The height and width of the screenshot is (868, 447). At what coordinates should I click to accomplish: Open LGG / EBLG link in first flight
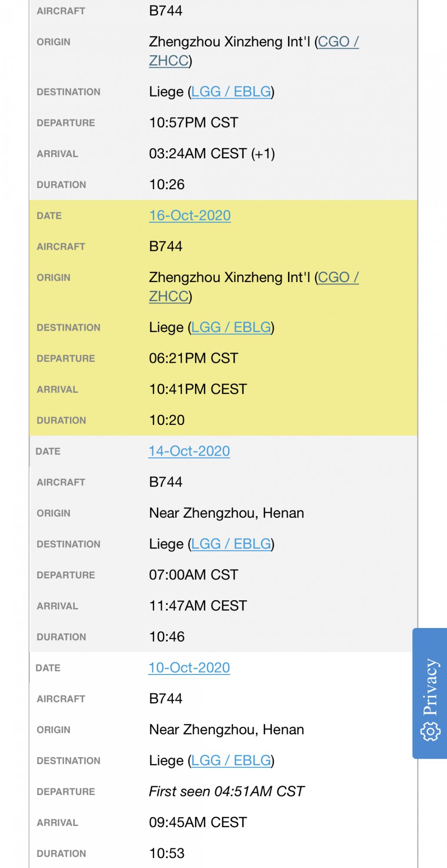(231, 92)
